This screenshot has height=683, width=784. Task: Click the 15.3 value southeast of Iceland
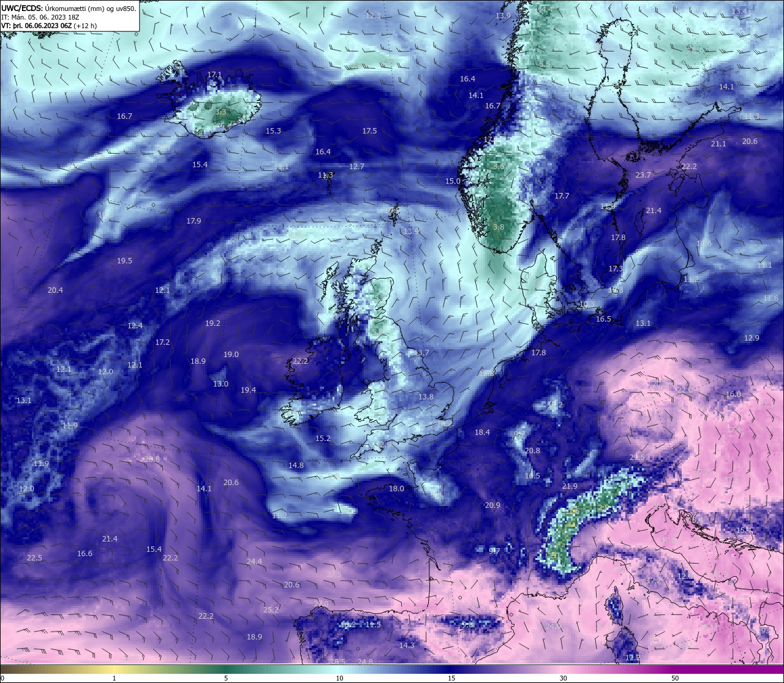coord(273,131)
